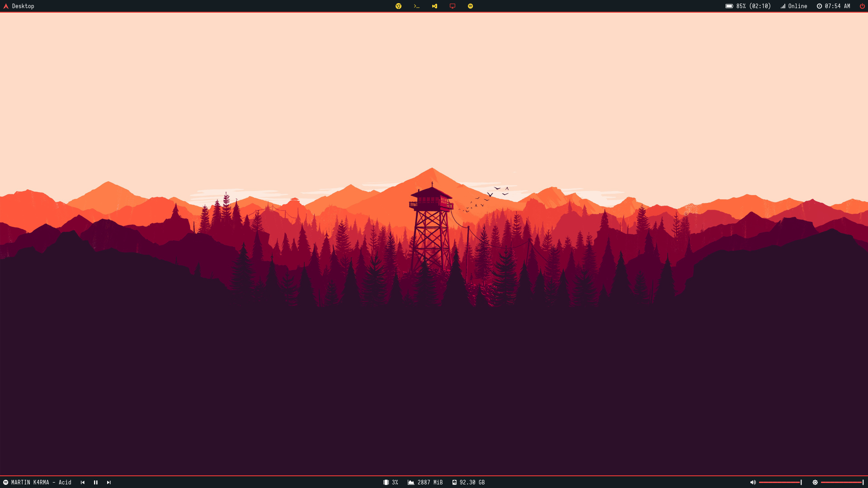
Task: Click the battery 85% indicator
Action: click(x=748, y=6)
